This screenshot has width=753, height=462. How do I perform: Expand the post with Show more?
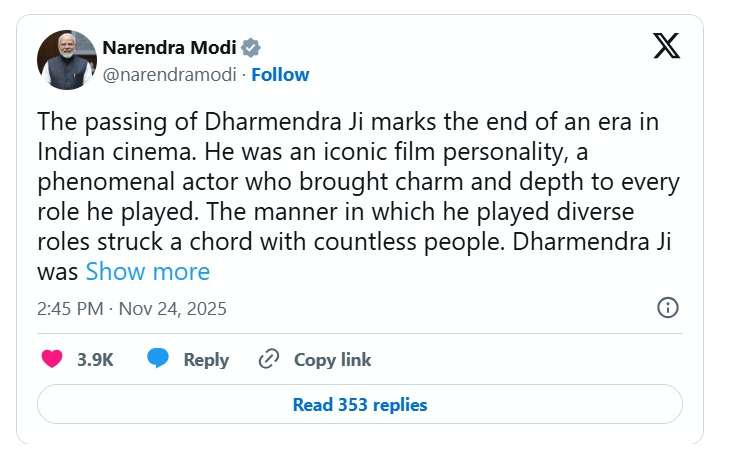147,272
